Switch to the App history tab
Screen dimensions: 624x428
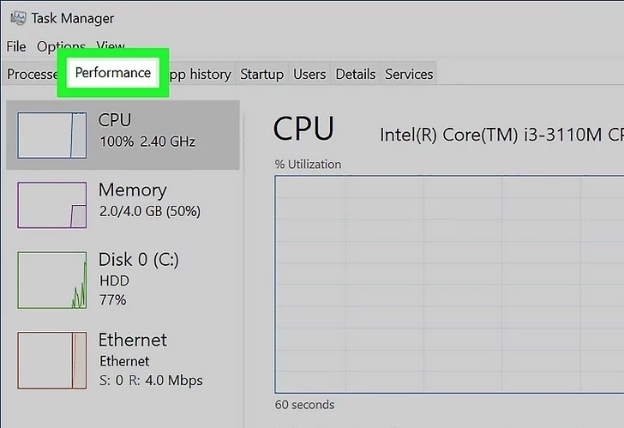click(200, 74)
